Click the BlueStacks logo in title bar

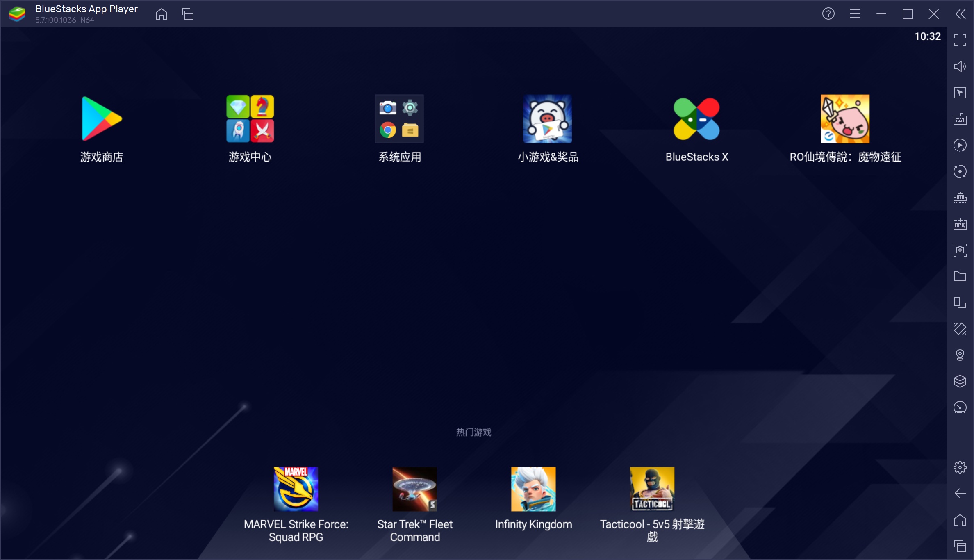(x=17, y=14)
